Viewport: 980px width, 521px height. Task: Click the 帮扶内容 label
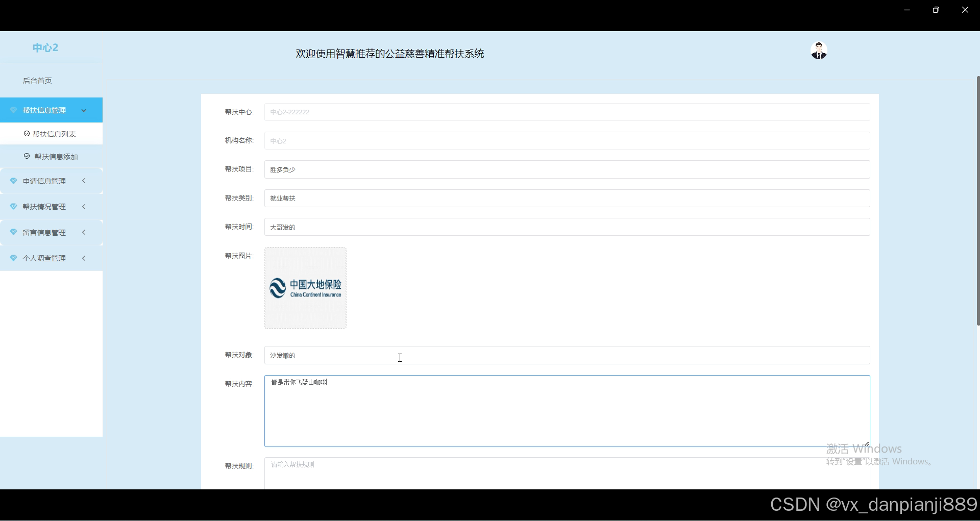click(239, 384)
